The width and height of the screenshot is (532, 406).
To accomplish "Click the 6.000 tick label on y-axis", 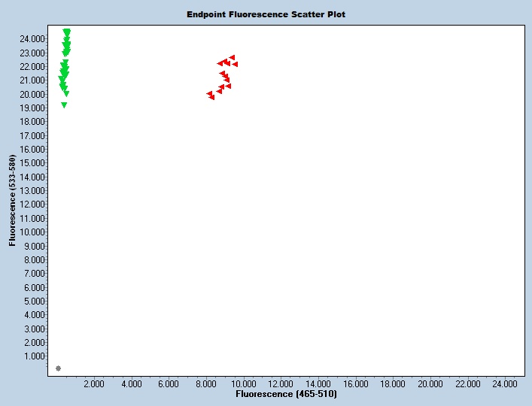I will pyautogui.click(x=34, y=287).
